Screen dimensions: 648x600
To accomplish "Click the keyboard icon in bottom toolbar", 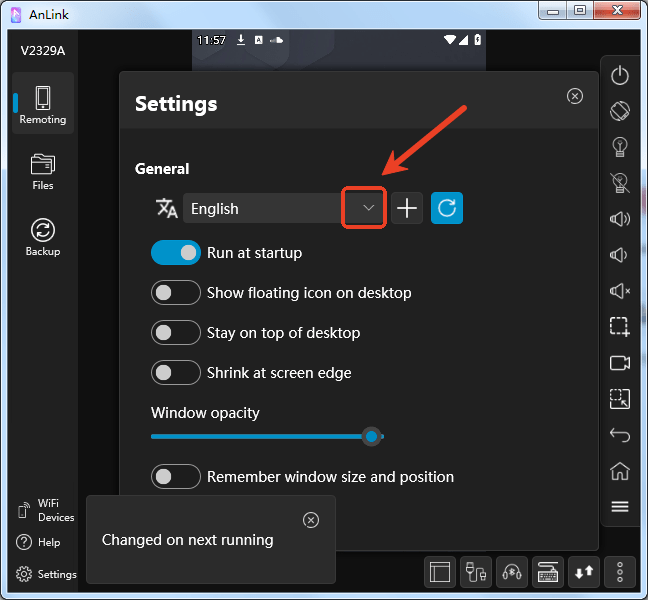I will 548,572.
